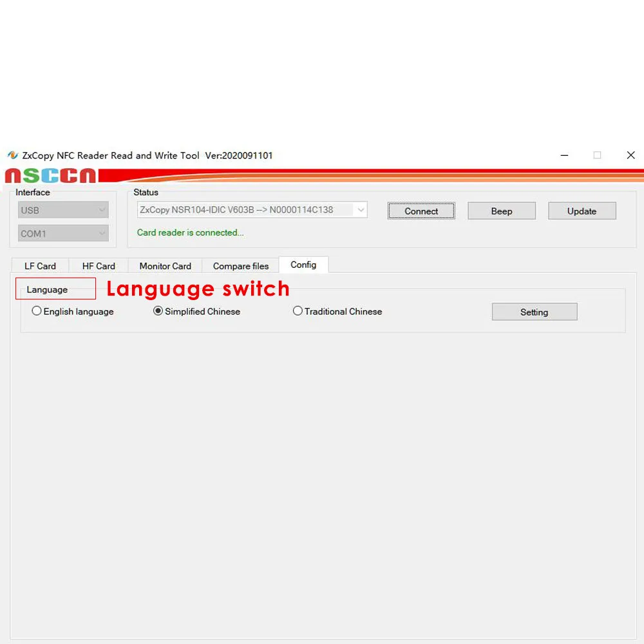Click the Status group label

(146, 192)
